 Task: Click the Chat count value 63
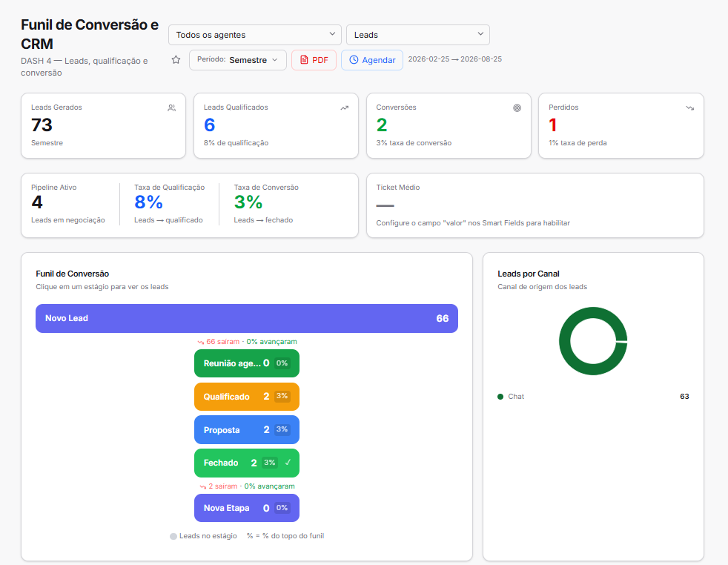click(684, 397)
